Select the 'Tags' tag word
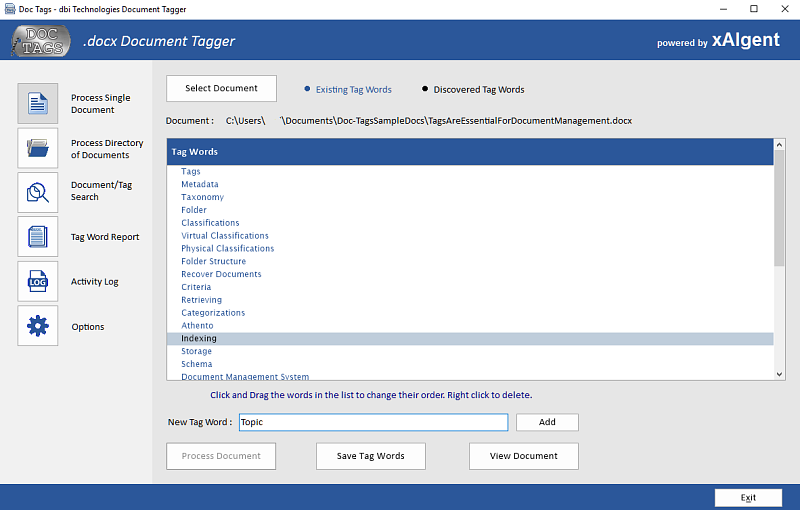Viewport: 800px width, 510px height. 191,171
